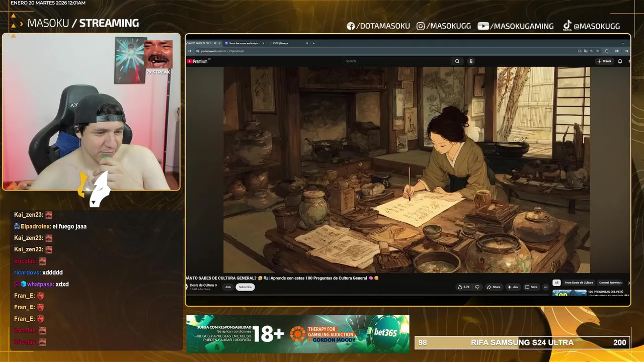The width and height of the screenshot is (644, 362).
Task: Bookmark this page with star icon
Action: pyautogui.click(x=598, y=51)
